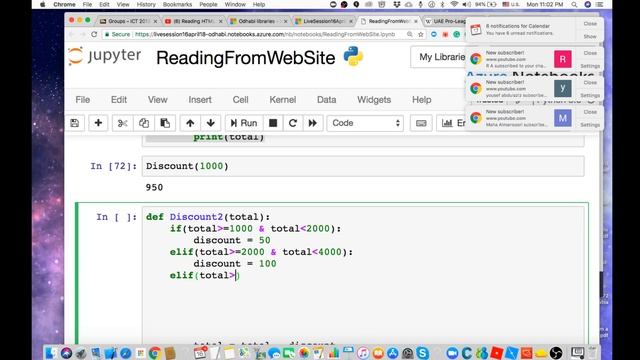Move selected cell up arrow
The image size is (640, 360).
(x=190, y=123)
